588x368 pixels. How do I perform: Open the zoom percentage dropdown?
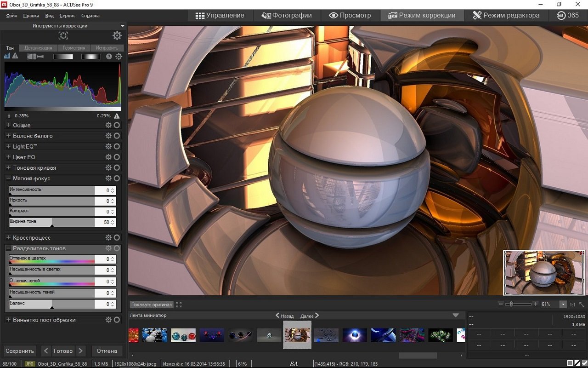(x=563, y=305)
